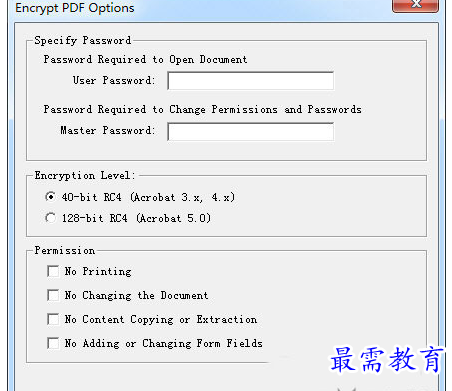Screen dimensions: 452x391
Task: Enable the No Printing checkbox
Action: coord(53,271)
